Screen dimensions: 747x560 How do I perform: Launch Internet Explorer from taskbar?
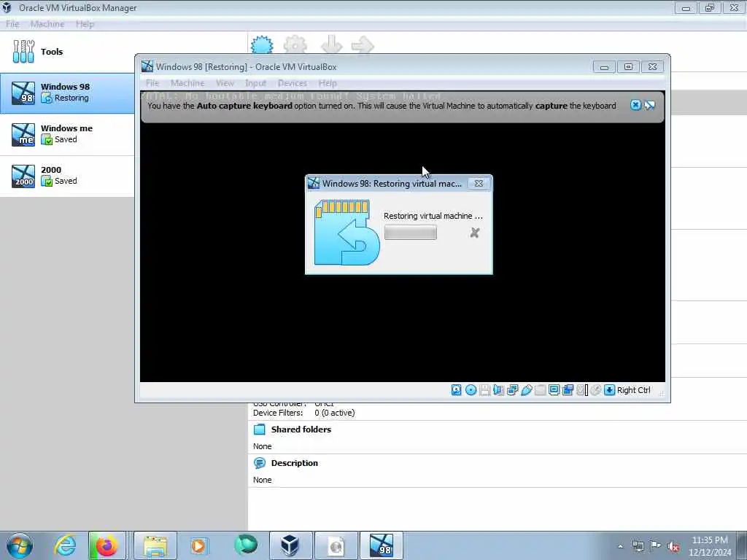(x=64, y=545)
